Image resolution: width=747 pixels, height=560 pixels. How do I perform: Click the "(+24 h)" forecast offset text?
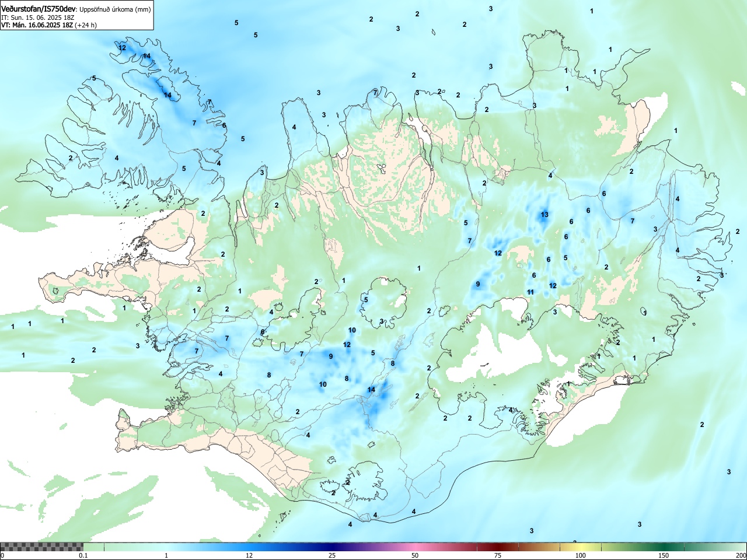pos(86,25)
